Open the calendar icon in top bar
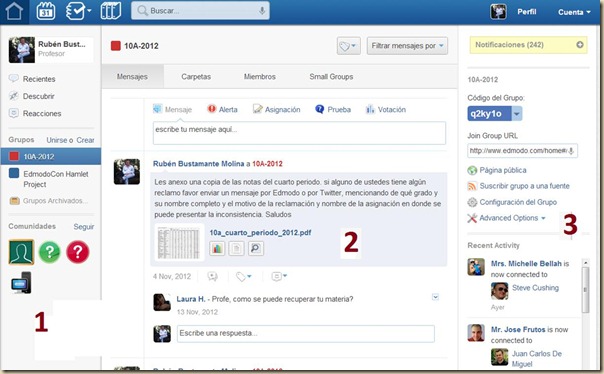This screenshot has height=374, width=604. click(45, 11)
